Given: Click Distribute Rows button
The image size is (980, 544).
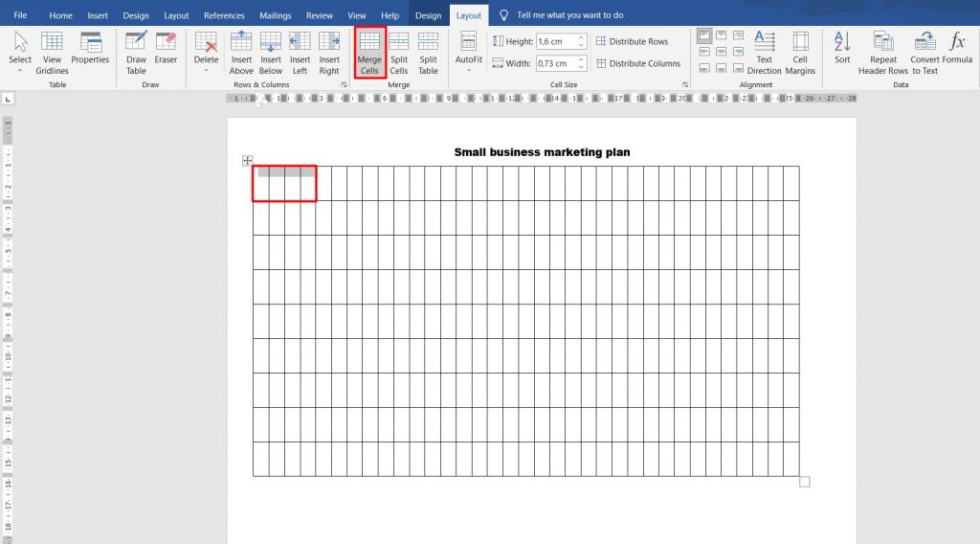Looking at the screenshot, I should (632, 41).
